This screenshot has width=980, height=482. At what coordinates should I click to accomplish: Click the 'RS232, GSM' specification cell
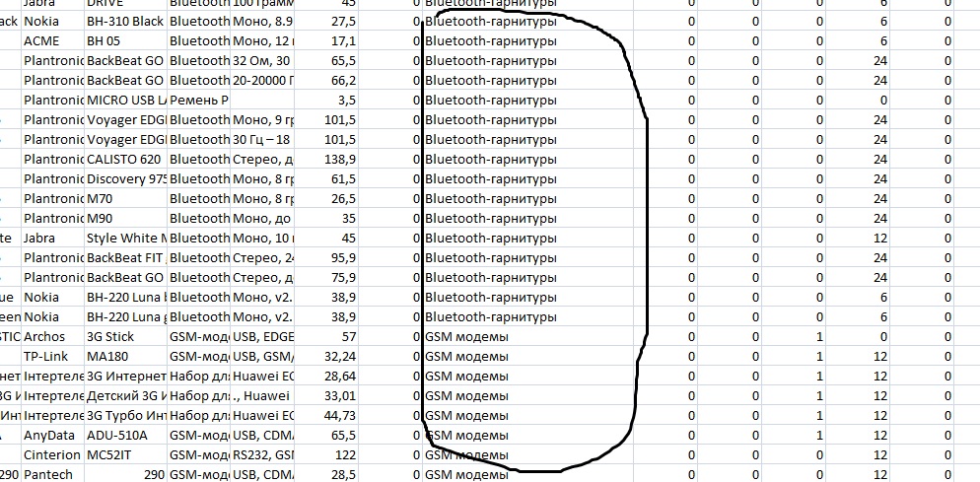(262, 455)
